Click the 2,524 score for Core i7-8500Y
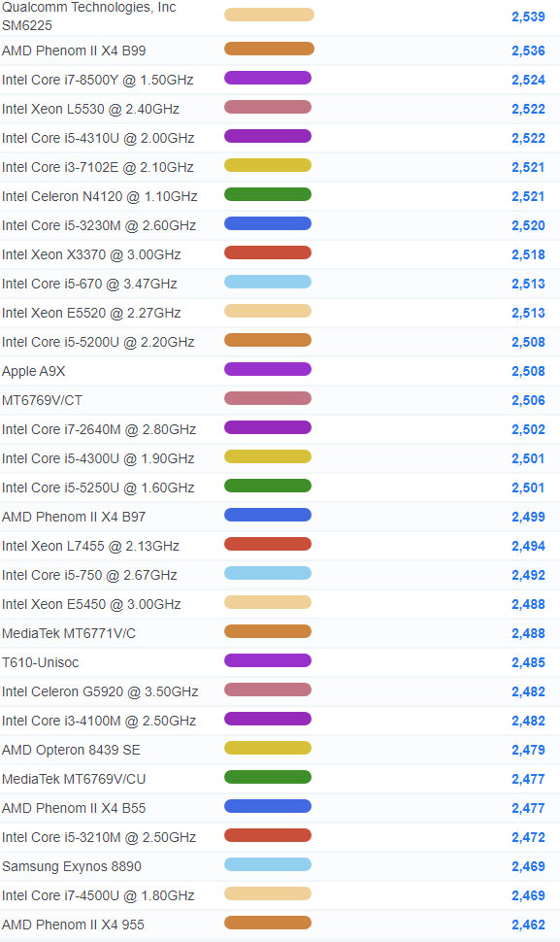 point(528,80)
